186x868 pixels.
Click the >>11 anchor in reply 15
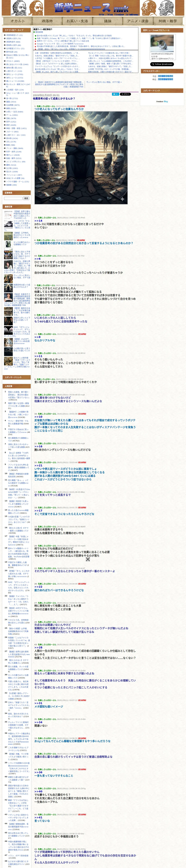pyautogui.click(x=38, y=356)
